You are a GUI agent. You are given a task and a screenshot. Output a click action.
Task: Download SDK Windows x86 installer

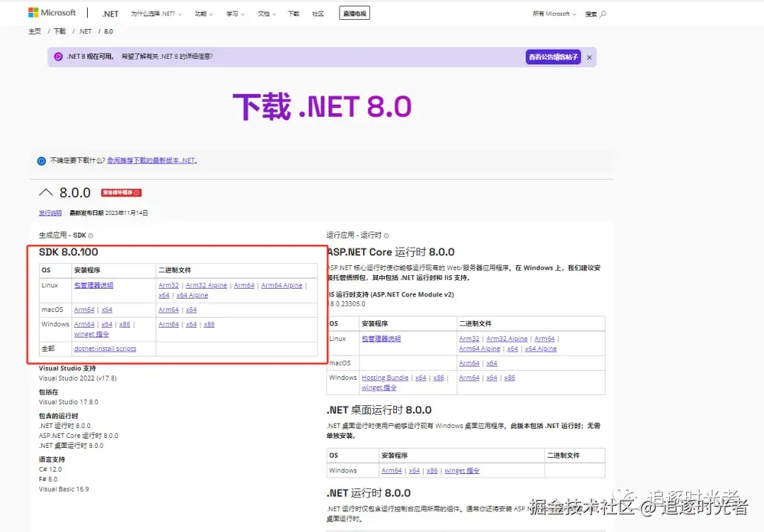tap(125, 324)
